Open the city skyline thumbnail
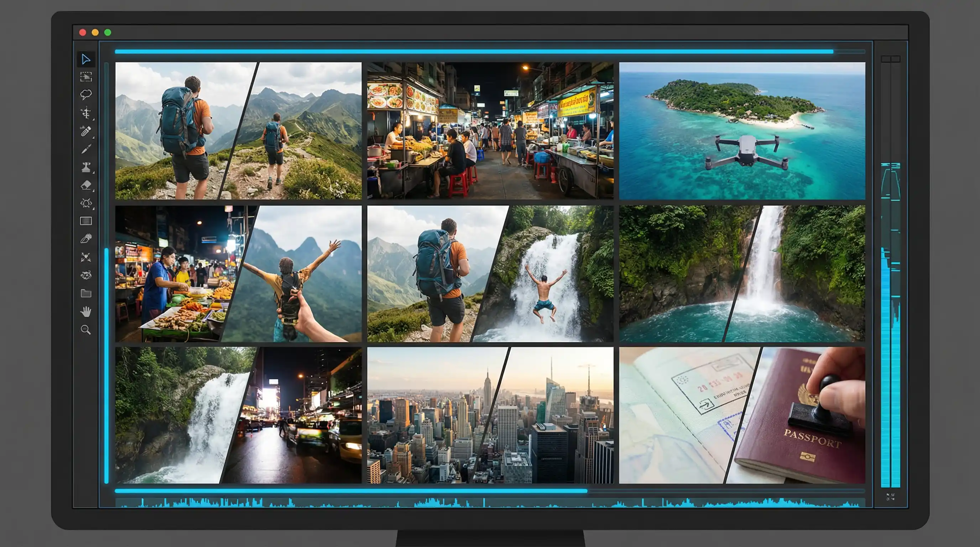This screenshot has width=980, height=547. point(490,415)
